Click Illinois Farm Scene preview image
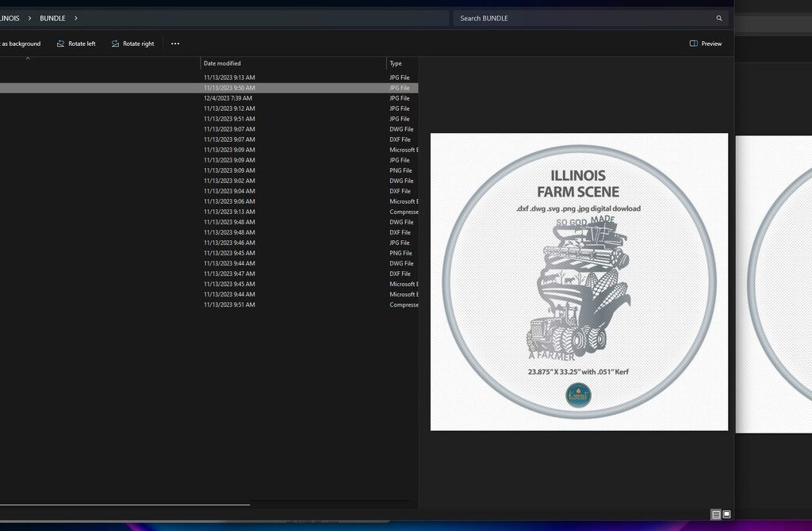The height and width of the screenshot is (531, 812). coord(579,281)
